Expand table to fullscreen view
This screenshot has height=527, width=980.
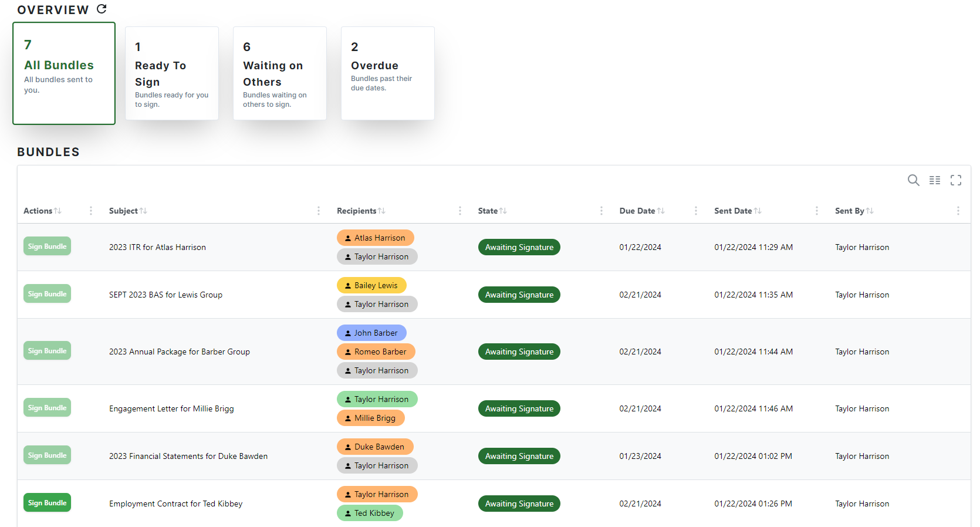pyautogui.click(x=956, y=180)
